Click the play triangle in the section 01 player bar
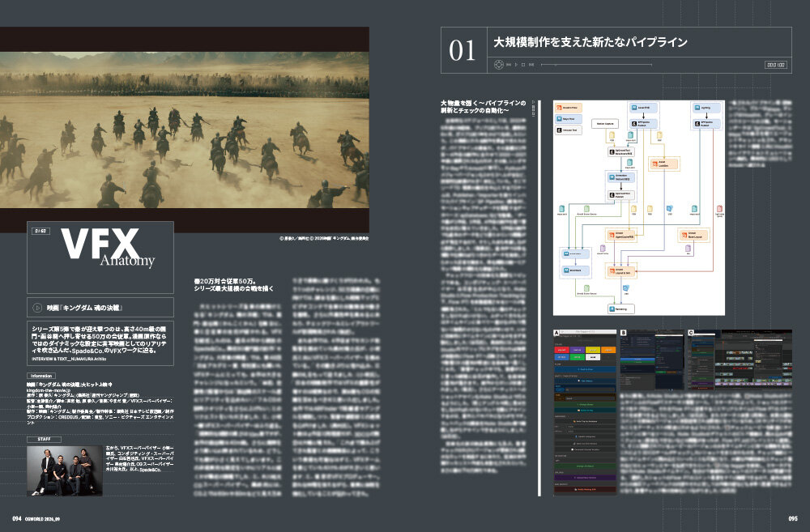 [x=516, y=65]
